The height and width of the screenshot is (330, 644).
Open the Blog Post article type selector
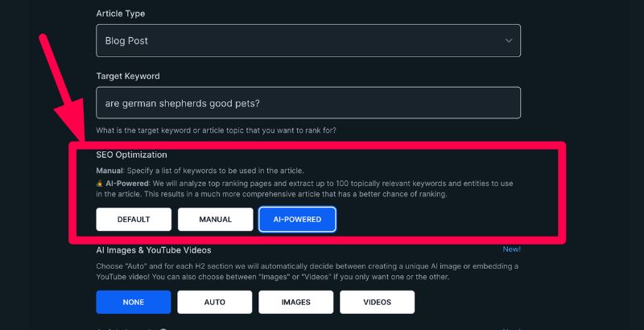(x=308, y=40)
